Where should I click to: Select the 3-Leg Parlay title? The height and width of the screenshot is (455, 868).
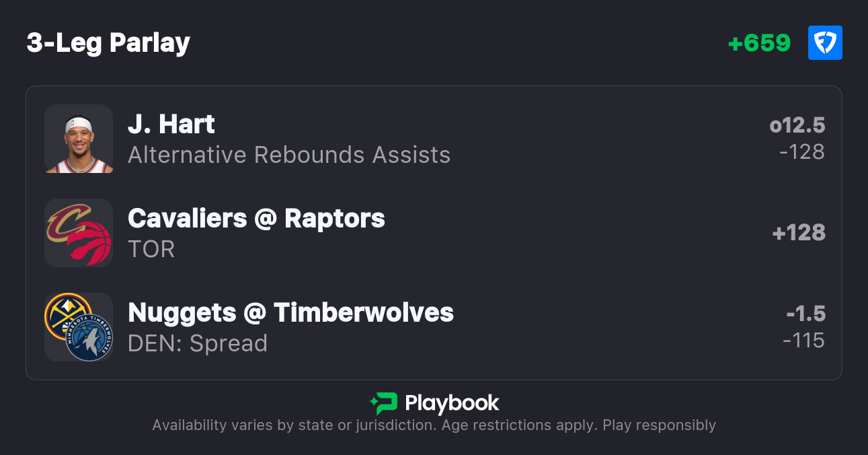click(x=108, y=43)
